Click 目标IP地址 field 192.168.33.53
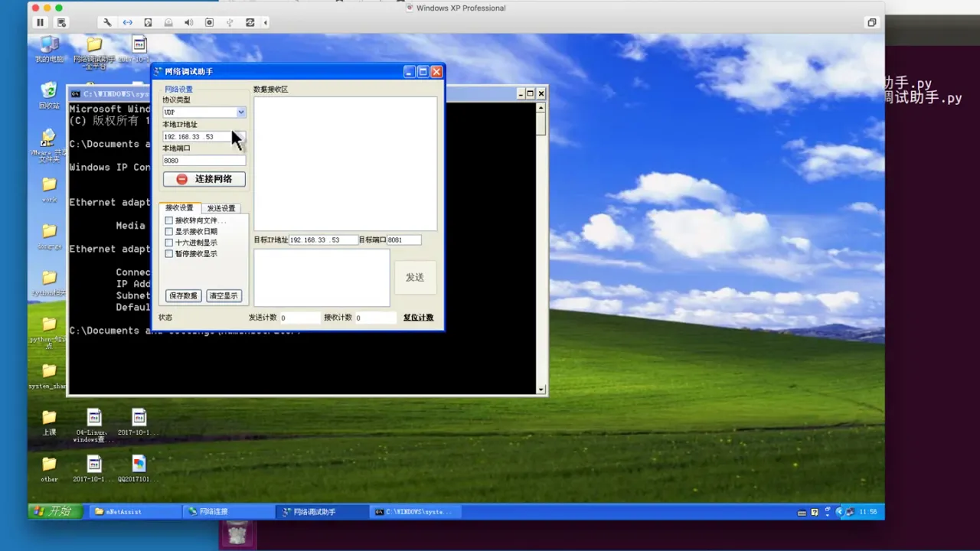The width and height of the screenshot is (980, 551). [x=324, y=240]
